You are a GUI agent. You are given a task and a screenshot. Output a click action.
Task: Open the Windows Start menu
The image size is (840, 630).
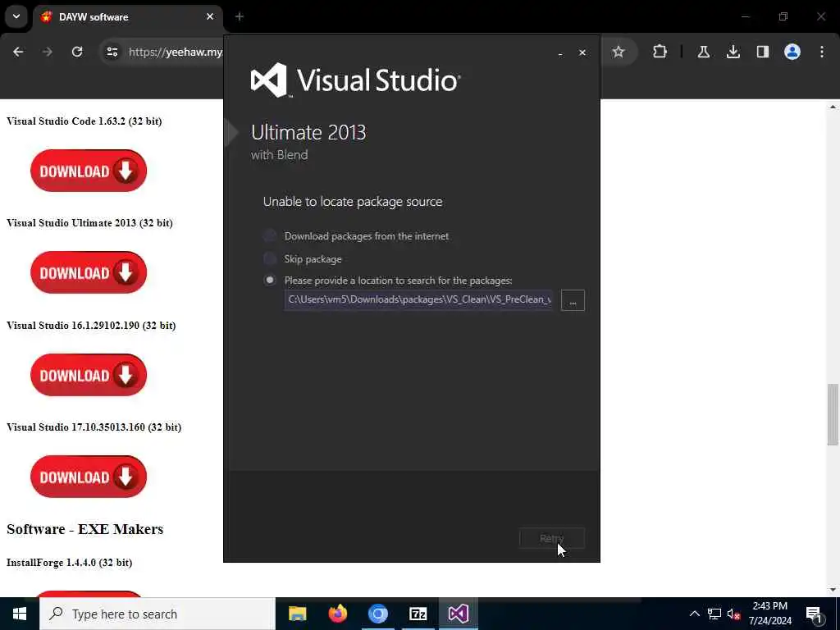point(20,614)
